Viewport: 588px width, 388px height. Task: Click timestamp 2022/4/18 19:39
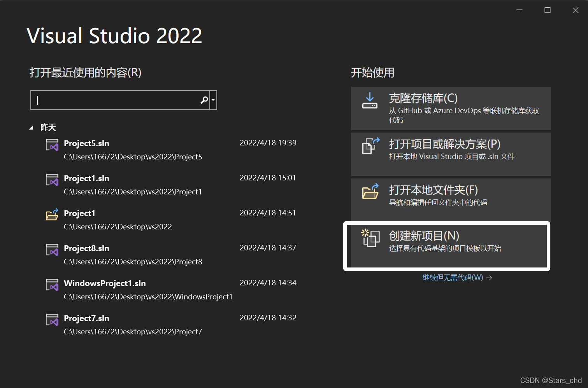point(268,143)
